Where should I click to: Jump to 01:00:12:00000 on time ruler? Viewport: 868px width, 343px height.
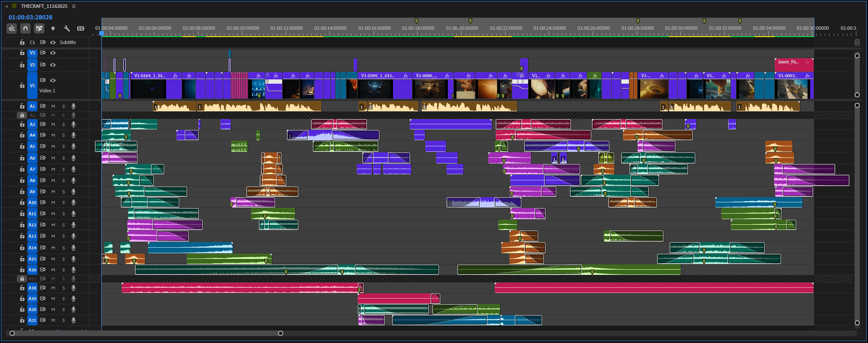point(286,28)
